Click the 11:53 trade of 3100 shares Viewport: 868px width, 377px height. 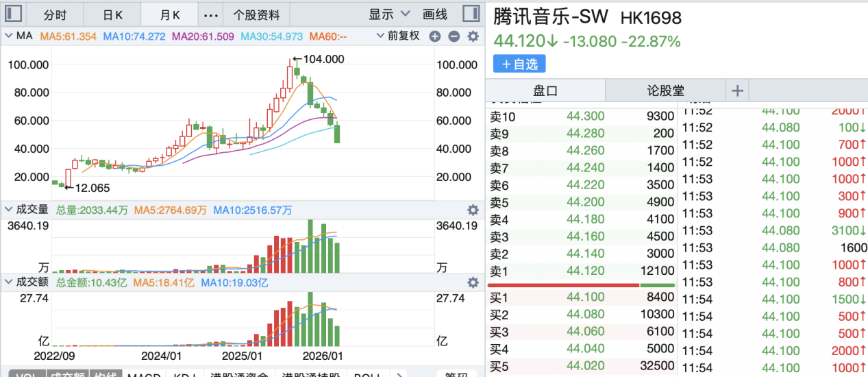pyautogui.click(x=775, y=230)
